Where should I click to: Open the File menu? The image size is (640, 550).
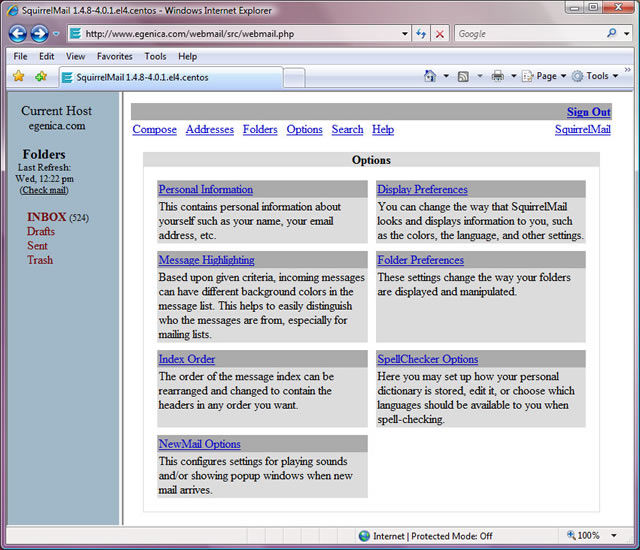point(20,56)
